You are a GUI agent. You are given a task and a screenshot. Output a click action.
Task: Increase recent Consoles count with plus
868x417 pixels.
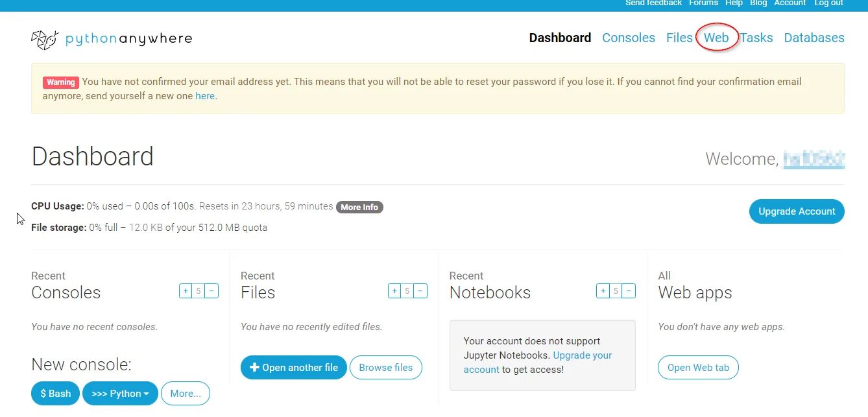[x=186, y=291]
